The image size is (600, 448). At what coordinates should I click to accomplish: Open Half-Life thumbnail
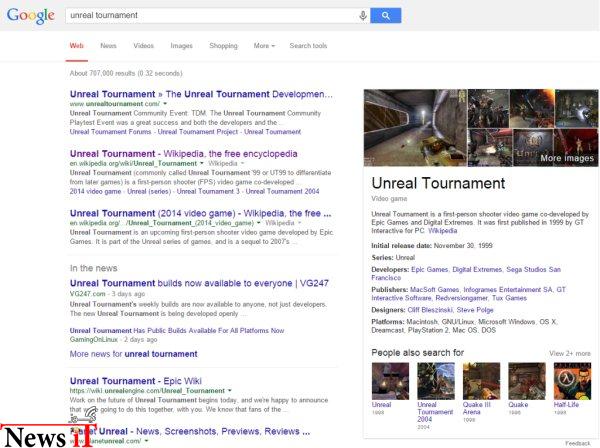(x=572, y=381)
